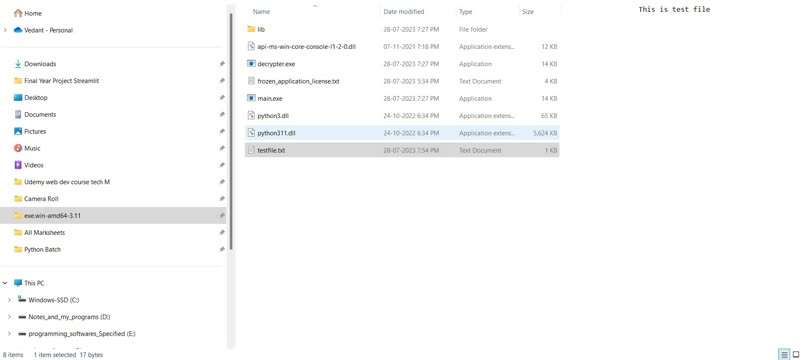Click the sidebar vertical scrollbar
This screenshot has height=360, width=804.
click(x=231, y=131)
